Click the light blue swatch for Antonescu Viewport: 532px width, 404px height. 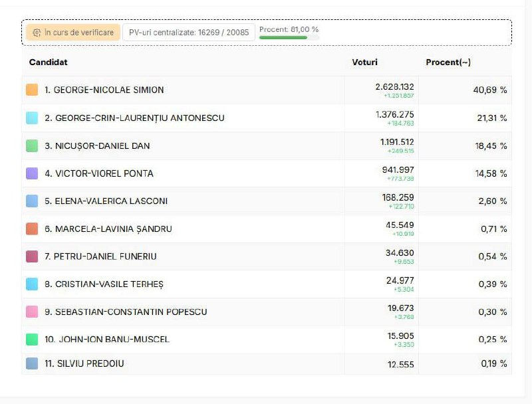pos(32,118)
